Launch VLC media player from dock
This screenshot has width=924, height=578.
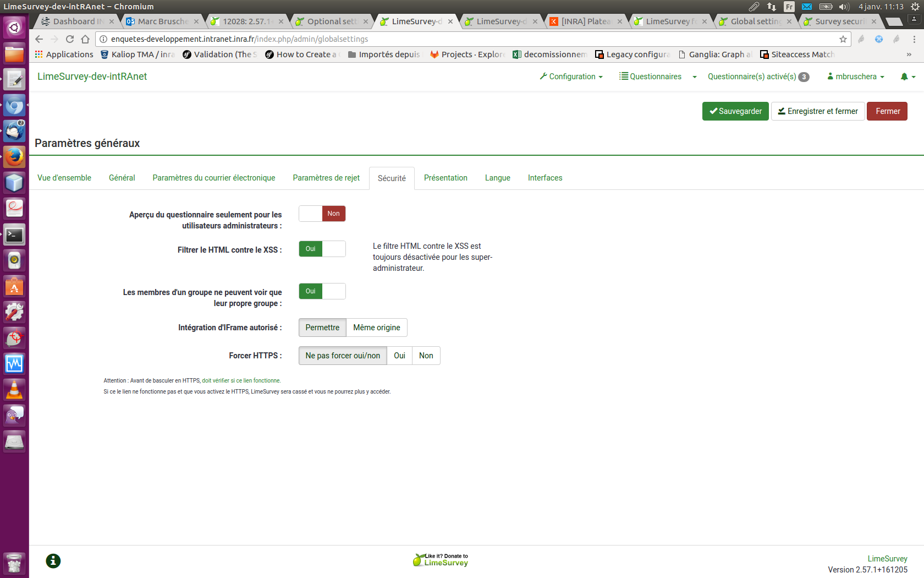click(14, 390)
